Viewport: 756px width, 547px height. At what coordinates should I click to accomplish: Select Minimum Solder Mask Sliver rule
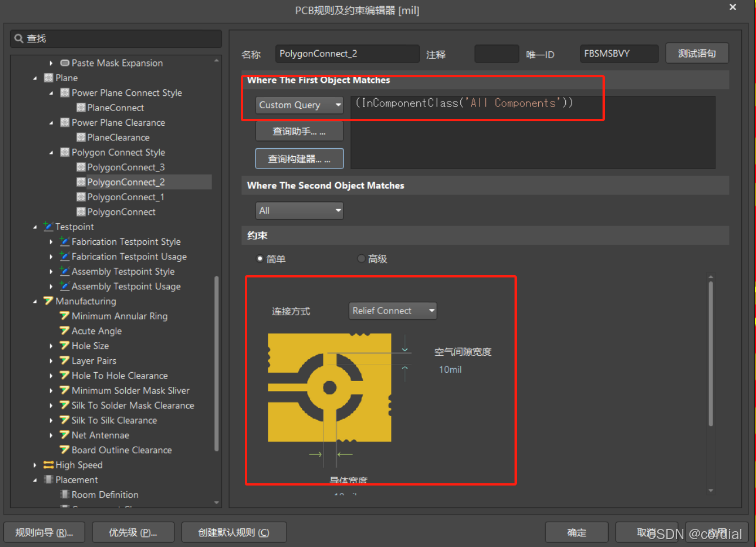pyautogui.click(x=130, y=390)
